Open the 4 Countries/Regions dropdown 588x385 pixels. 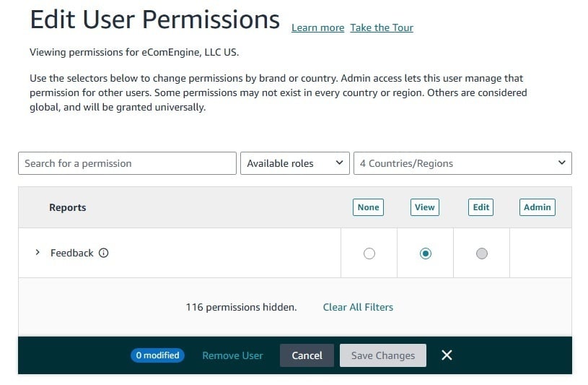(x=462, y=163)
